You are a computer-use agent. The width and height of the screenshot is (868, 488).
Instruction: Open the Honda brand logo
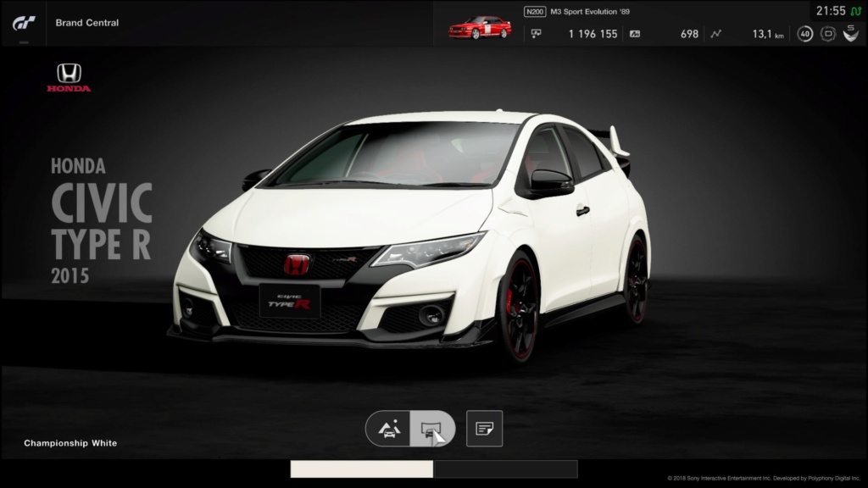coord(69,77)
